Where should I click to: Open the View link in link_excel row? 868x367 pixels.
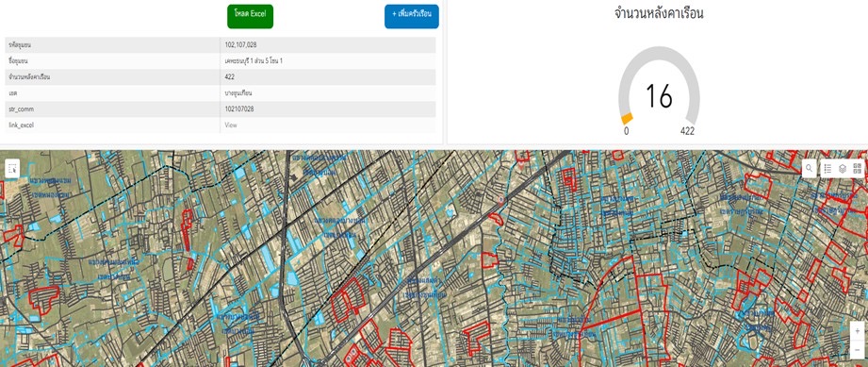(231, 125)
